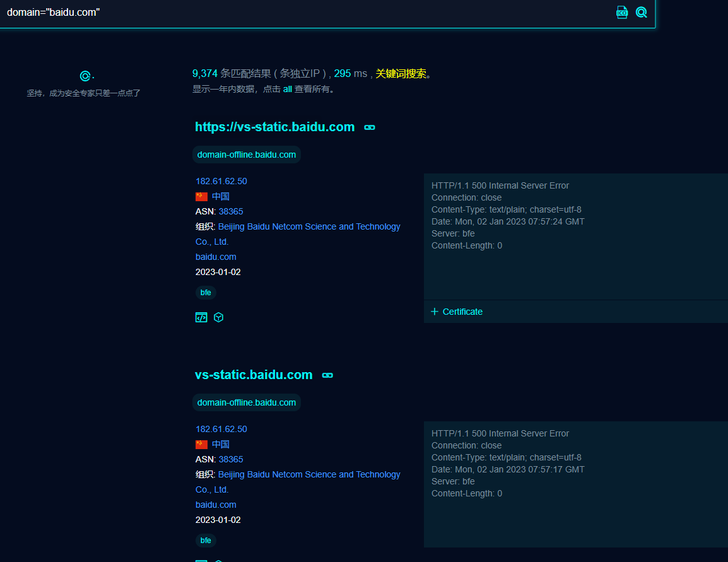This screenshot has height=562, width=728.
Task: Click the cube component icon in first result
Action: tap(219, 317)
